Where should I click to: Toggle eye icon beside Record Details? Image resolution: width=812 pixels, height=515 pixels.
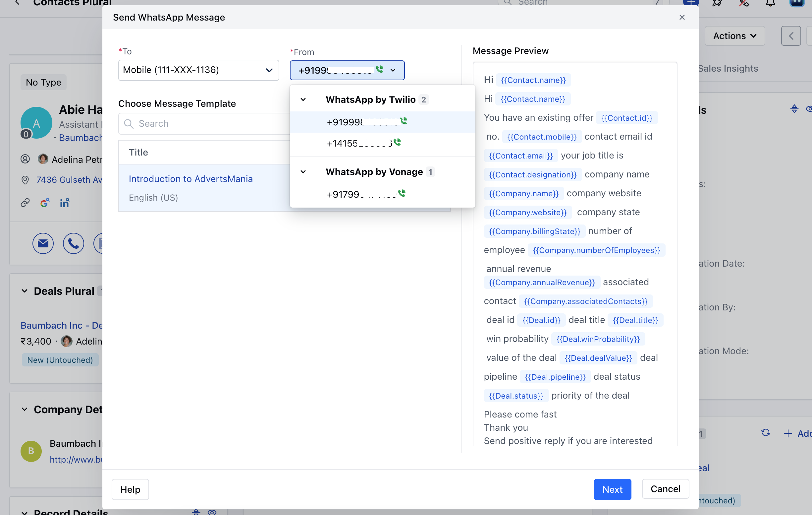[212, 512]
